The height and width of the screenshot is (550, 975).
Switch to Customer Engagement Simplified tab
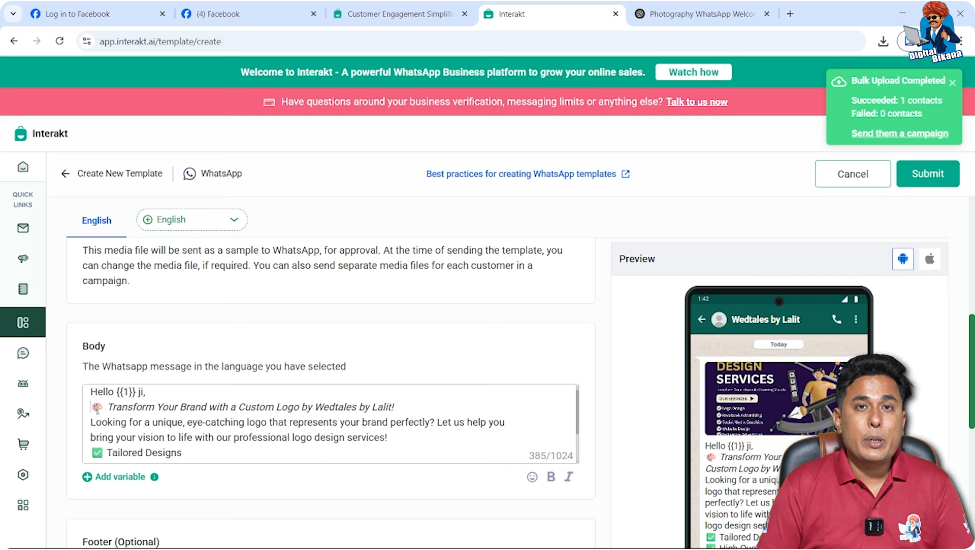point(400,14)
